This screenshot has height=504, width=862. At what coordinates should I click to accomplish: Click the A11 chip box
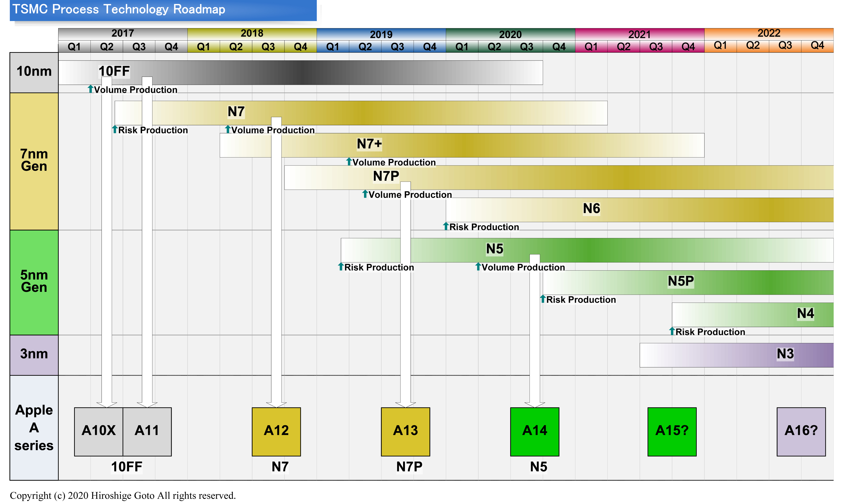coord(147,432)
